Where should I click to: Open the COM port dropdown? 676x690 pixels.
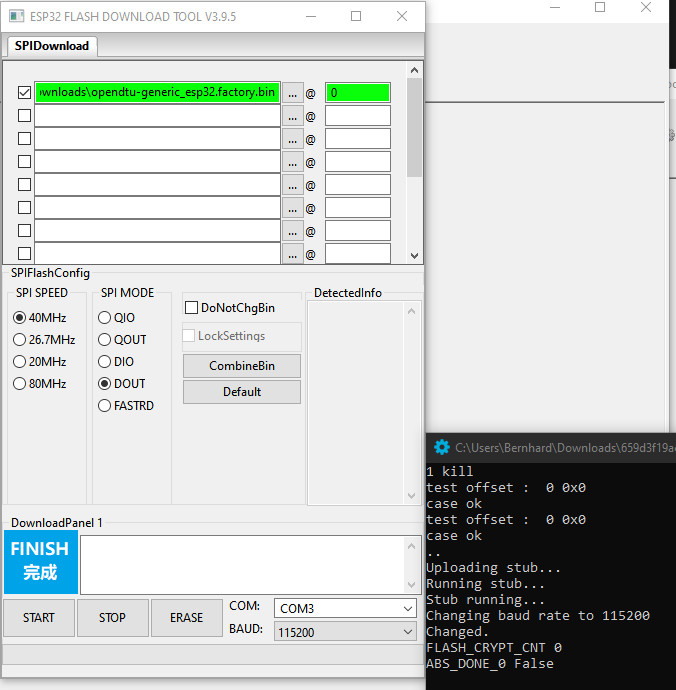tap(345, 609)
